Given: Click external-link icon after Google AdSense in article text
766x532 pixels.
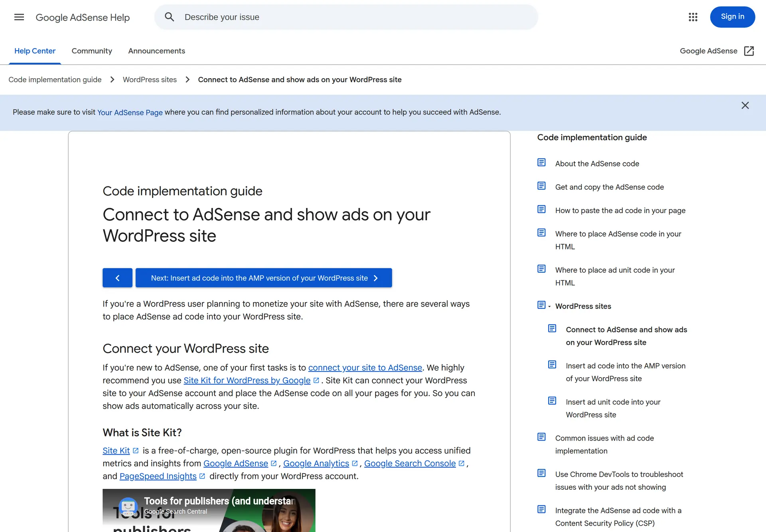Looking at the screenshot, I should coord(274,463).
